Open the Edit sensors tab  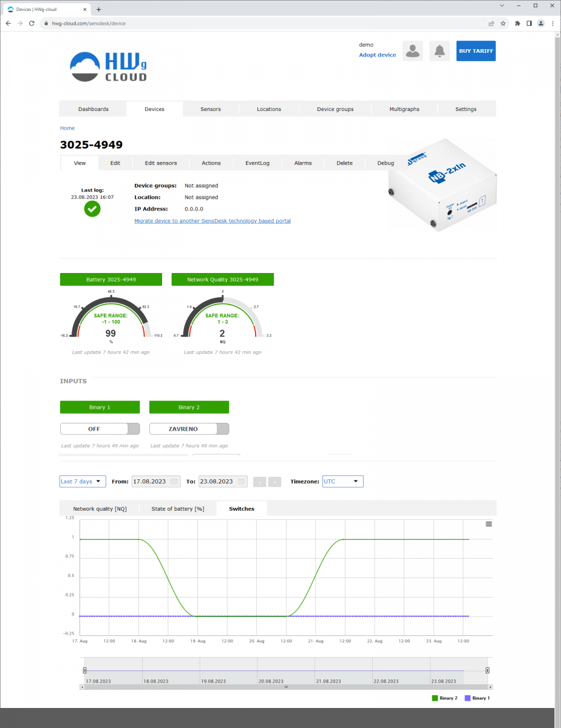click(161, 163)
